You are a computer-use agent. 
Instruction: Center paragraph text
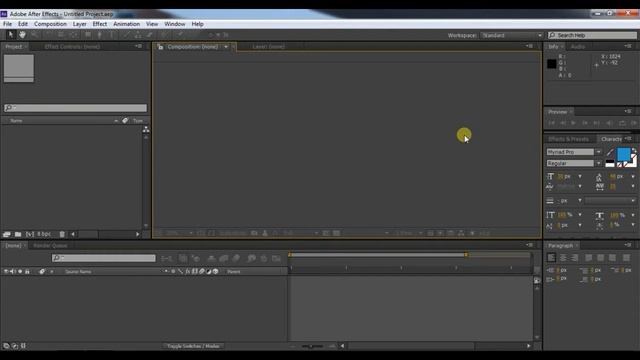tap(563, 258)
